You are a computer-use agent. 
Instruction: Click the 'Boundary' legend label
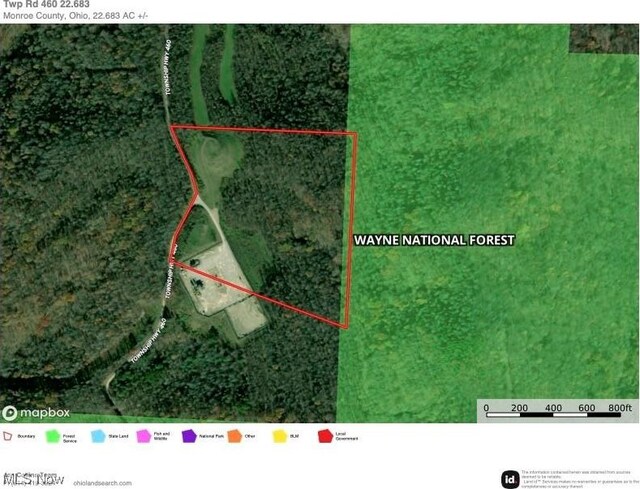pos(26,436)
